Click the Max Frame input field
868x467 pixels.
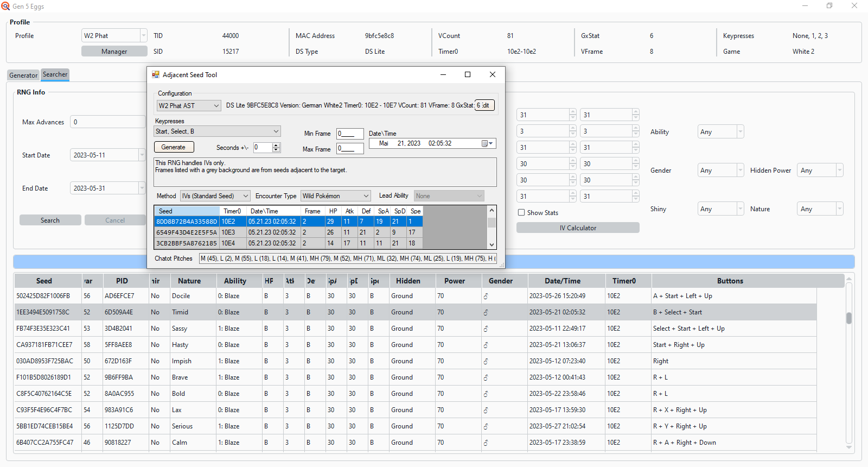click(x=350, y=149)
